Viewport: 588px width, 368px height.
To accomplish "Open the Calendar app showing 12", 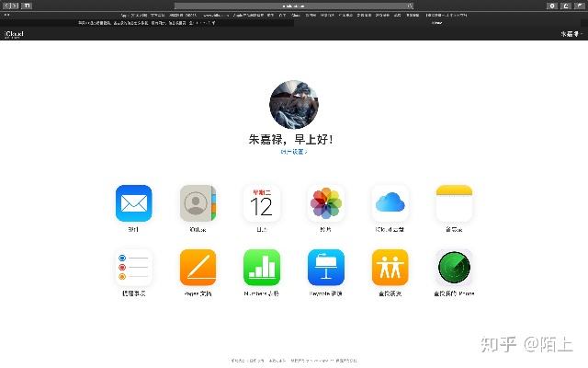I will point(262,203).
